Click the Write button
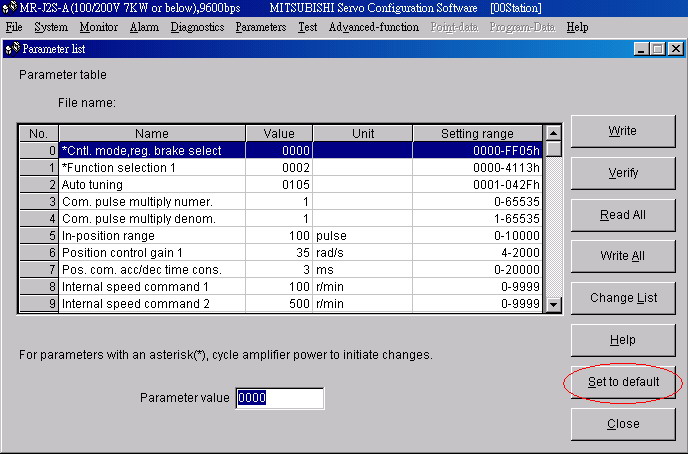Image resolution: width=688 pixels, height=454 pixels. coord(622,131)
